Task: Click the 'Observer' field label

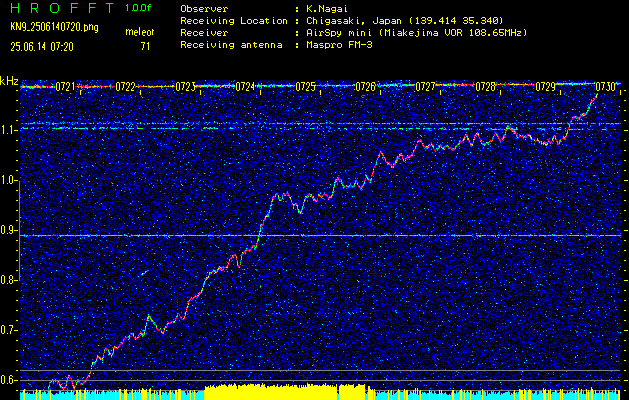Action: tap(204, 9)
